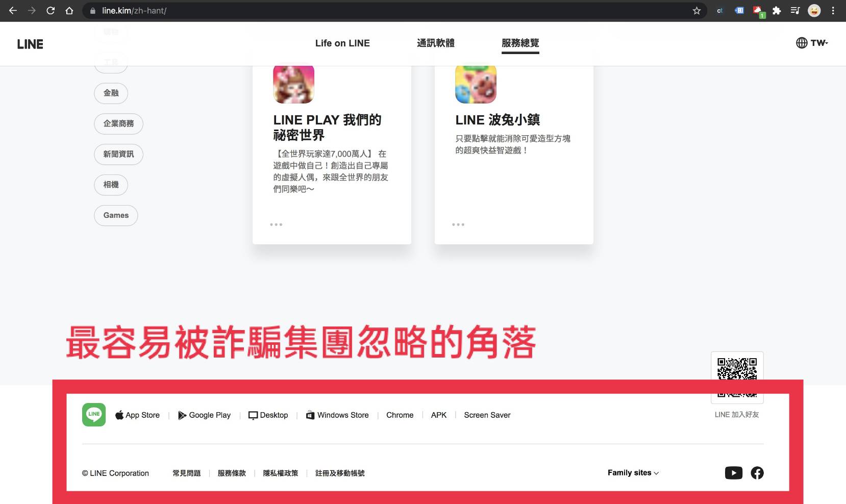846x504 pixels.
Task: Open the LINE PLAY 我們的祕密世界 title
Action: 327,128
